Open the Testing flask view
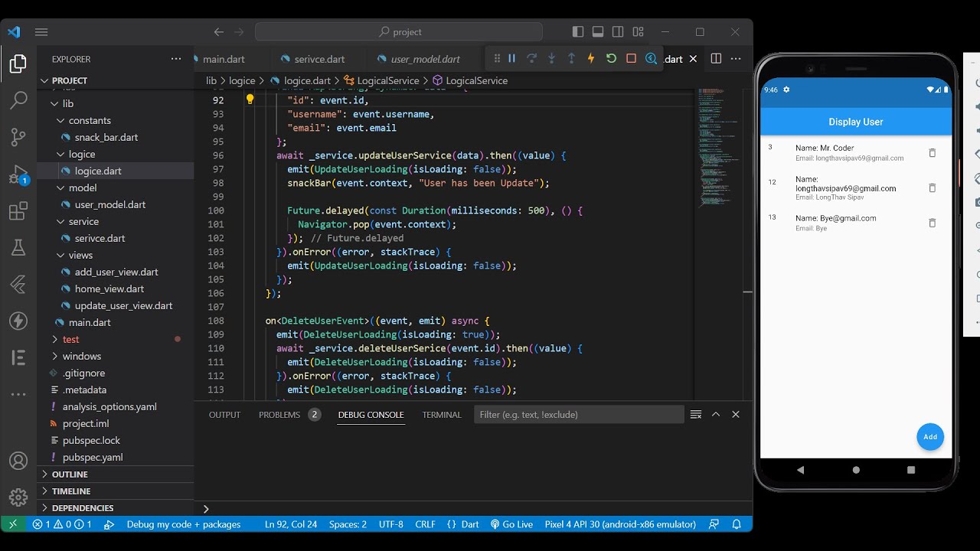Image resolution: width=980 pixels, height=551 pixels. [x=18, y=247]
